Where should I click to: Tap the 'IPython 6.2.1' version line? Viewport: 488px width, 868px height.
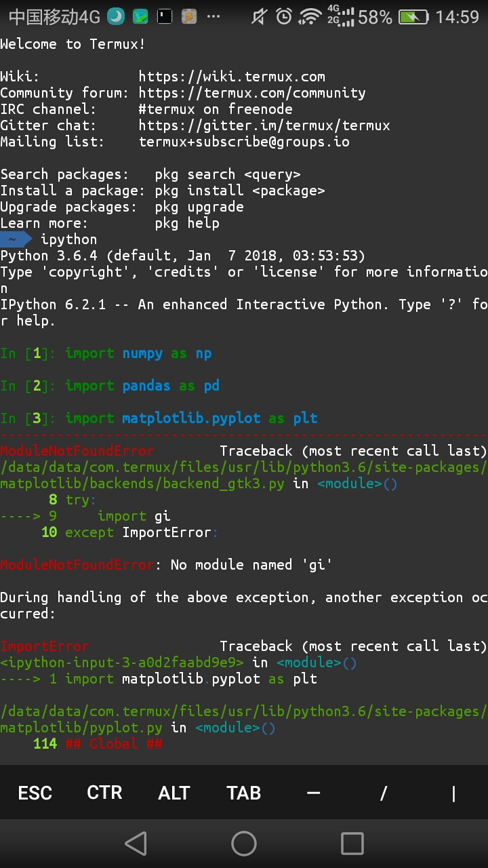click(244, 313)
